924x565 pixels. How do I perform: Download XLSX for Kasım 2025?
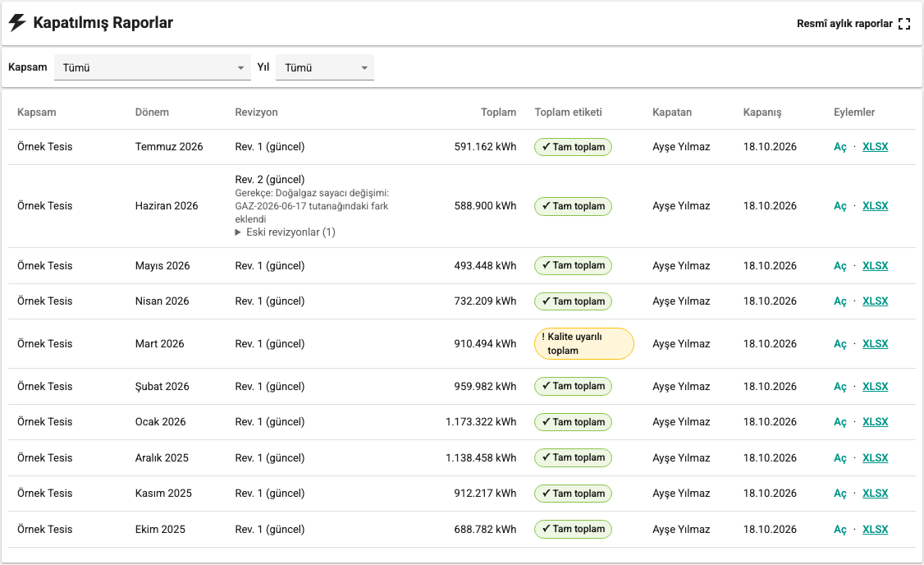(x=875, y=494)
